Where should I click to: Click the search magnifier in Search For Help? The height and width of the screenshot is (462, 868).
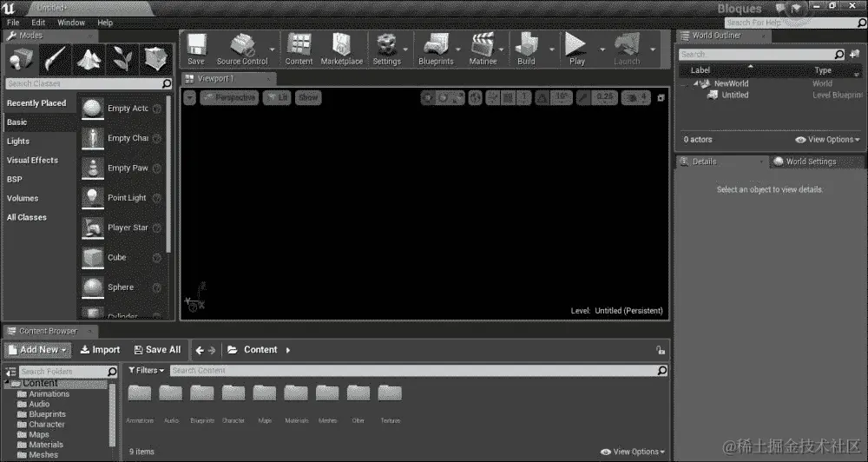[861, 23]
